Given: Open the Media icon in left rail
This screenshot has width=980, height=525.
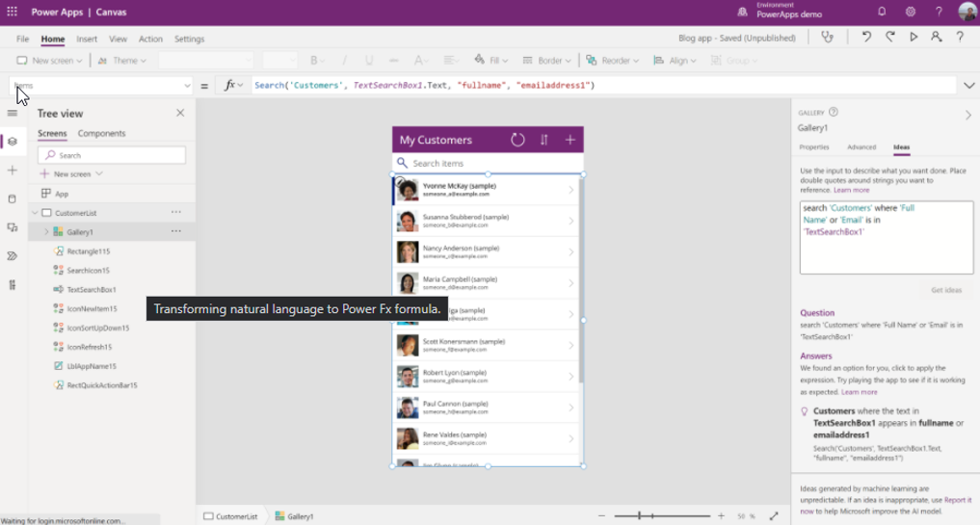Looking at the screenshot, I should [12, 227].
